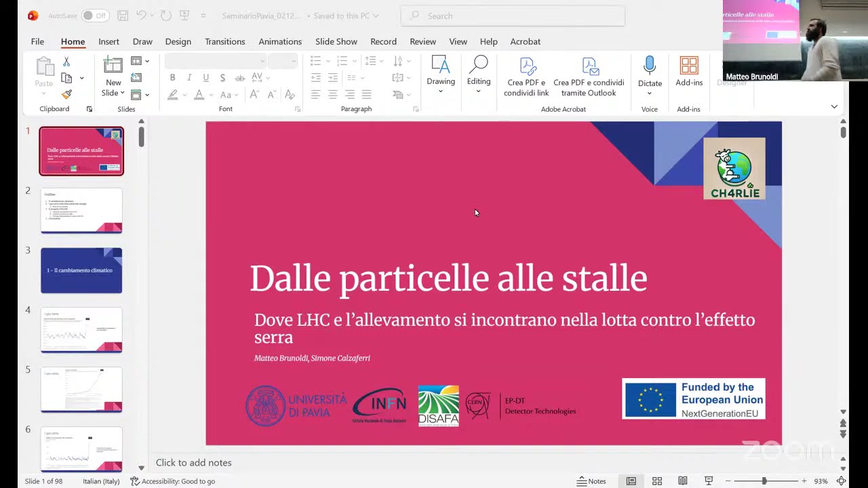
Task: Adjust the zoom slider handle
Action: (764, 481)
